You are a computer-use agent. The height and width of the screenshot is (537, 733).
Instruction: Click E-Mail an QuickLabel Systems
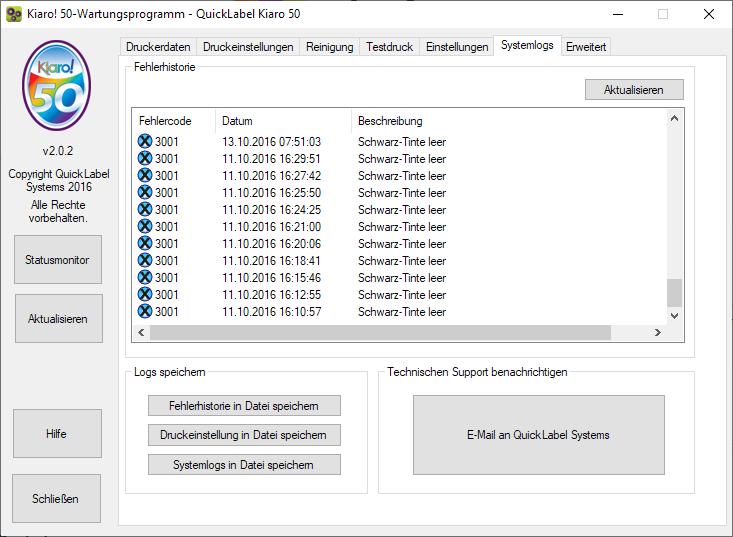point(539,435)
